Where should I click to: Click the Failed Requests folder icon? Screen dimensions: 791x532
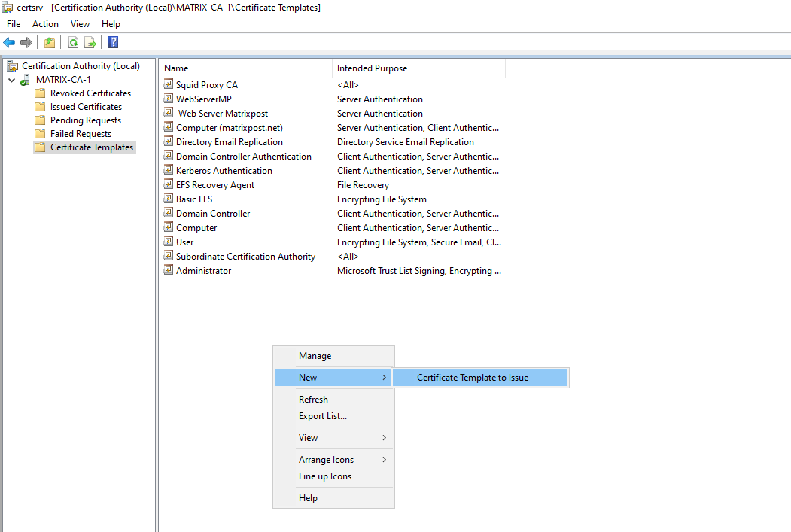(x=40, y=134)
